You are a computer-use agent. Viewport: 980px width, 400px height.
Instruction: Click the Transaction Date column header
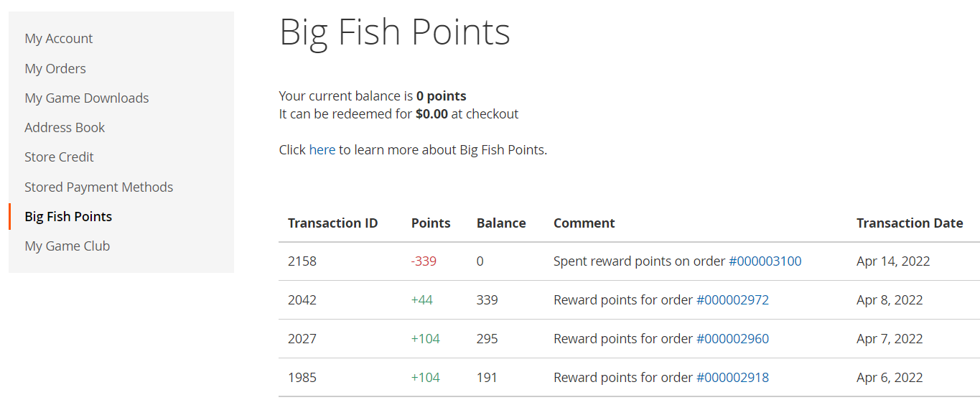[910, 223]
